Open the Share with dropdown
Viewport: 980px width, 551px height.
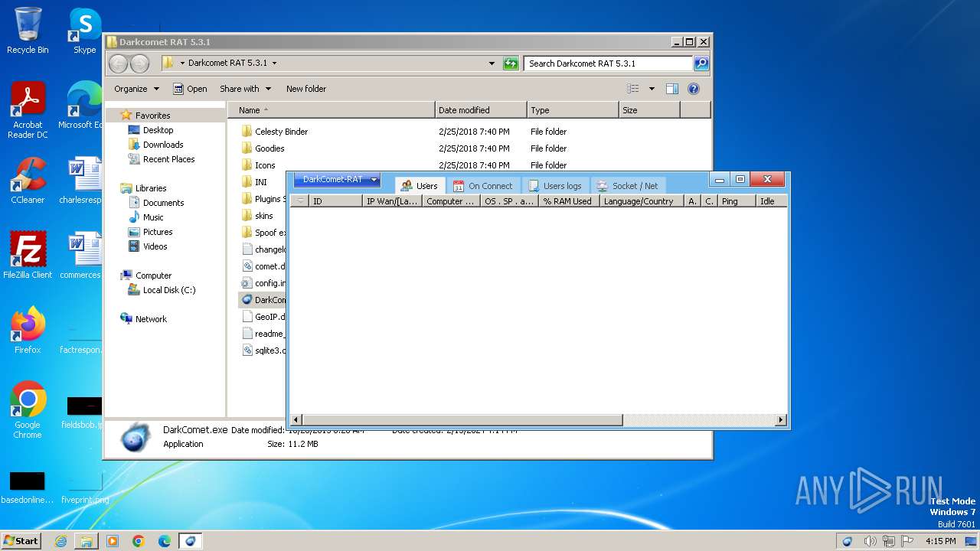245,89
